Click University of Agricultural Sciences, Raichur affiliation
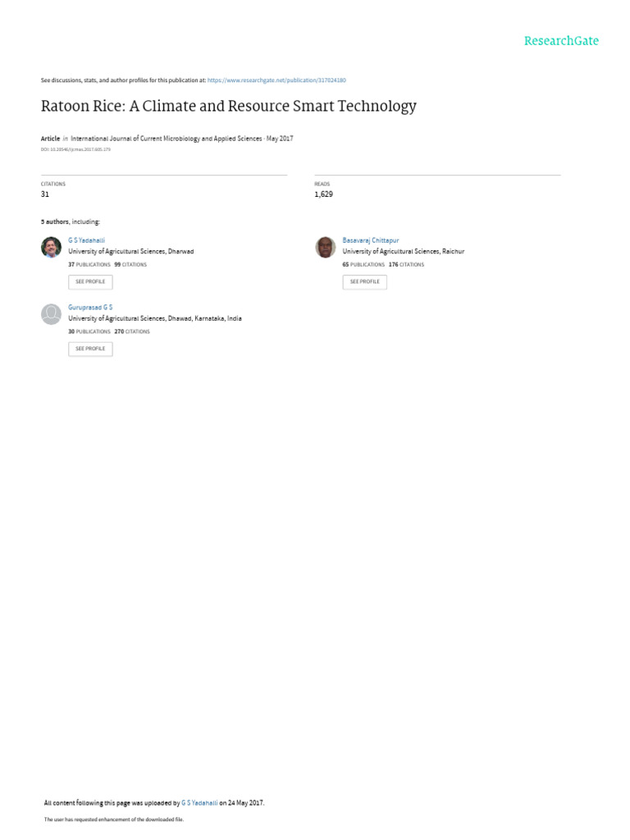The height and width of the screenshot is (840, 630). pyautogui.click(x=404, y=251)
